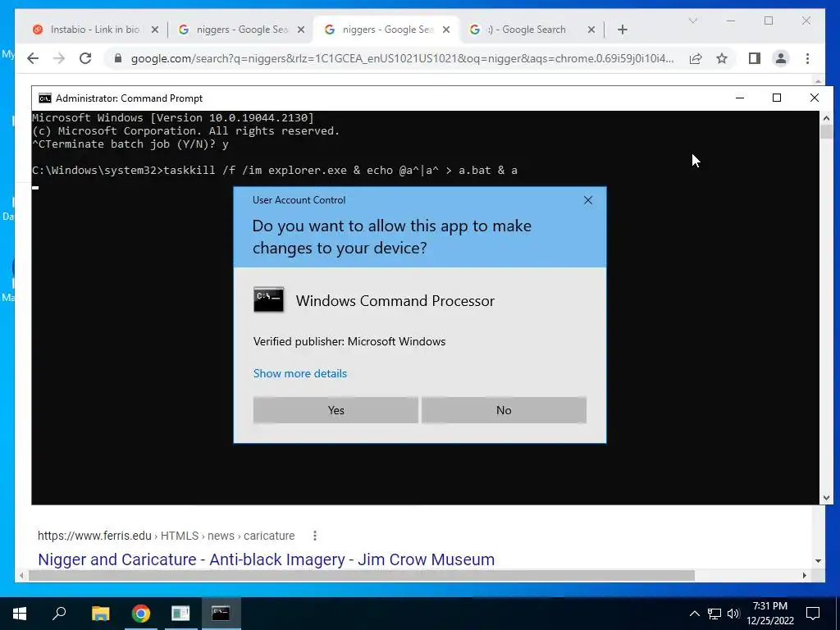Click the taskbar app icon between Chrome and Command Prompt

(x=180, y=614)
